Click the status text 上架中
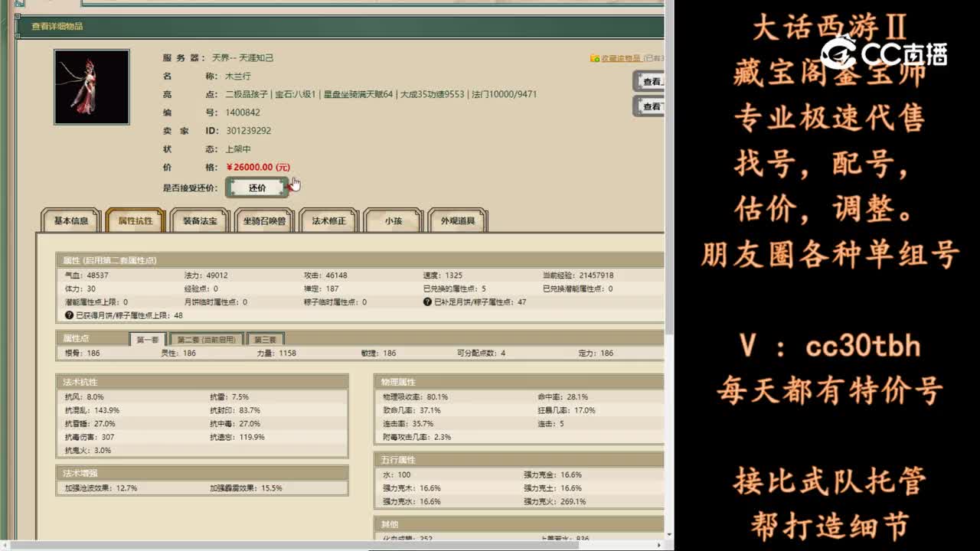Image resolution: width=980 pixels, height=551 pixels. coord(237,149)
